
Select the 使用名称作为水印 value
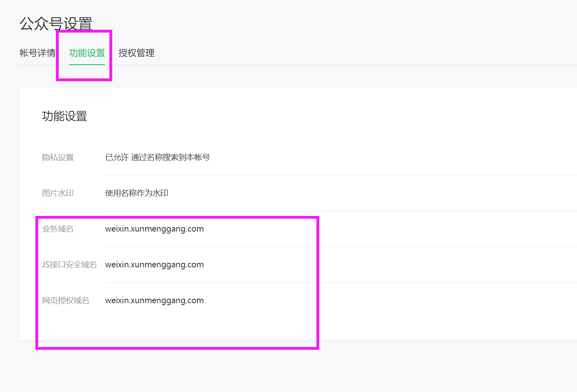[137, 193]
